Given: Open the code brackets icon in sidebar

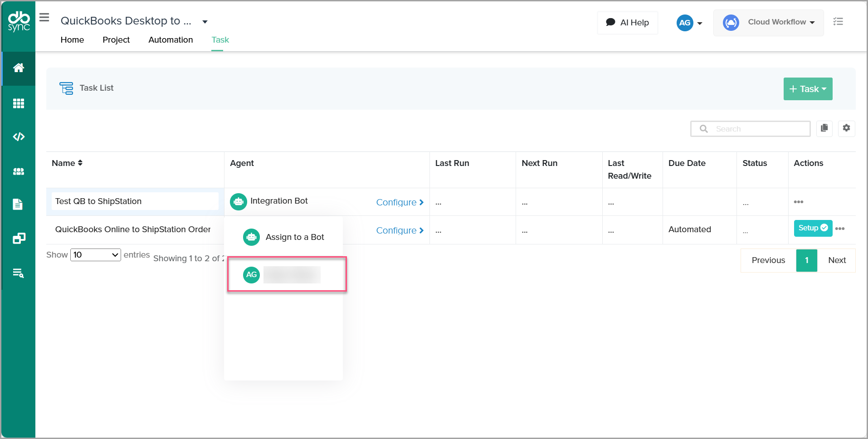Looking at the screenshot, I should [x=19, y=137].
